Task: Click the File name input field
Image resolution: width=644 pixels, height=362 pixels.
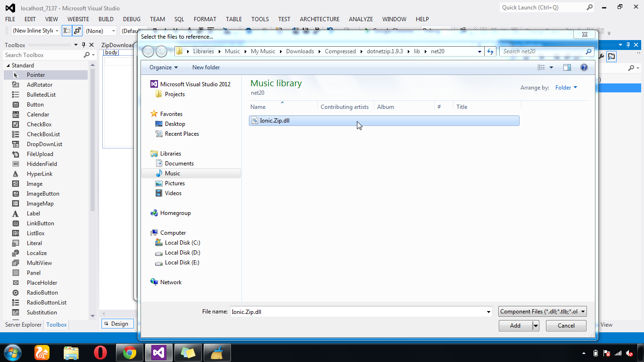Action: [357, 312]
